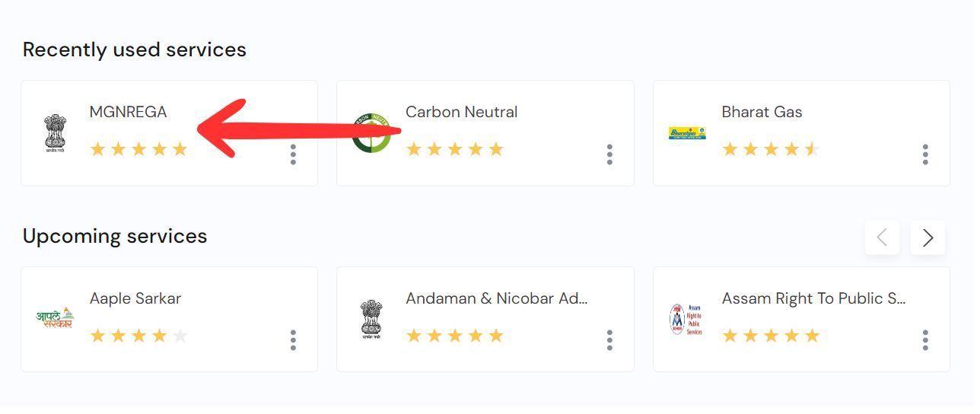Image resolution: width=980 pixels, height=414 pixels.
Task: Open the MGNREGA three-dot options menu
Action: (293, 154)
